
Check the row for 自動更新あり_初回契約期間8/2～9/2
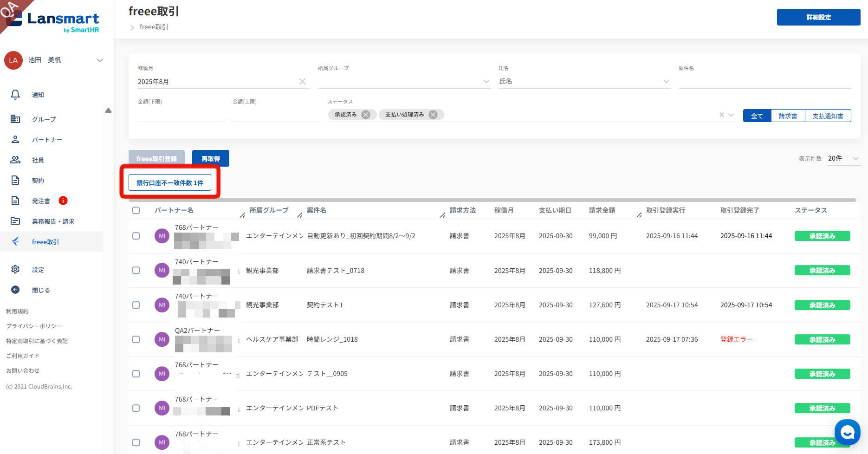[x=136, y=236]
